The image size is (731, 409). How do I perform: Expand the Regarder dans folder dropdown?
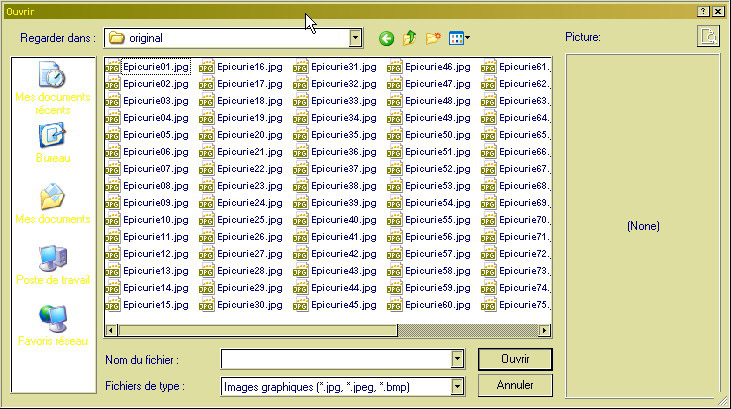355,38
